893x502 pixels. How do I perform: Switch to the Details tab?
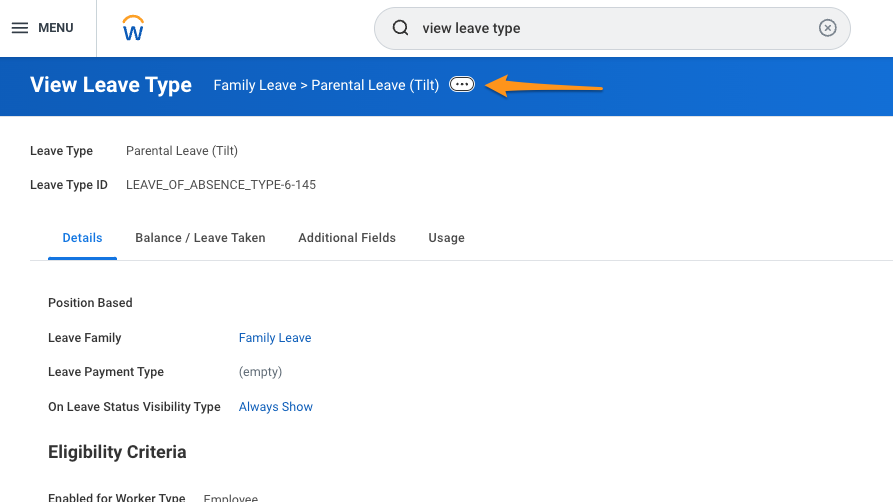click(x=82, y=238)
